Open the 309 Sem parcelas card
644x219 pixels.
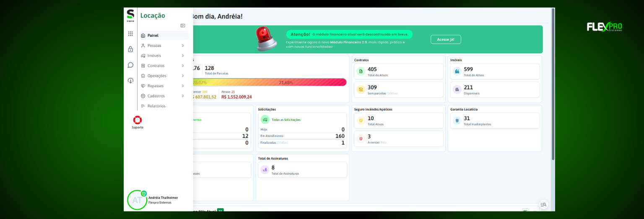coord(399,90)
